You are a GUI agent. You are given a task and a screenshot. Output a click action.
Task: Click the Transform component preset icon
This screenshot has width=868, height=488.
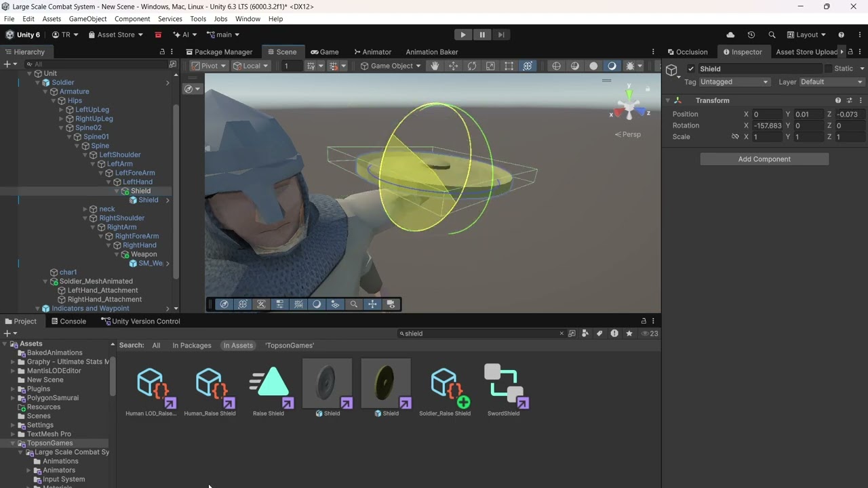click(x=849, y=100)
